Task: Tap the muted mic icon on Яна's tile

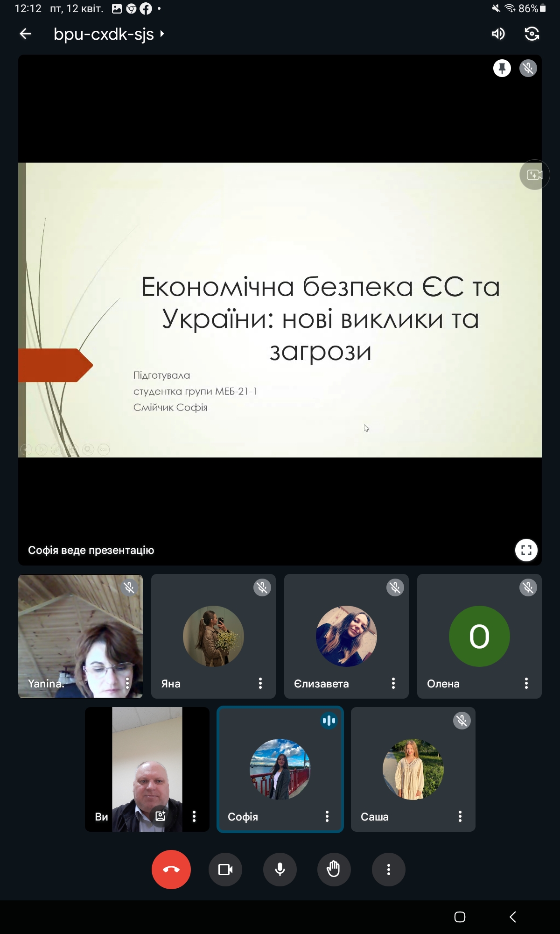Action: click(262, 587)
